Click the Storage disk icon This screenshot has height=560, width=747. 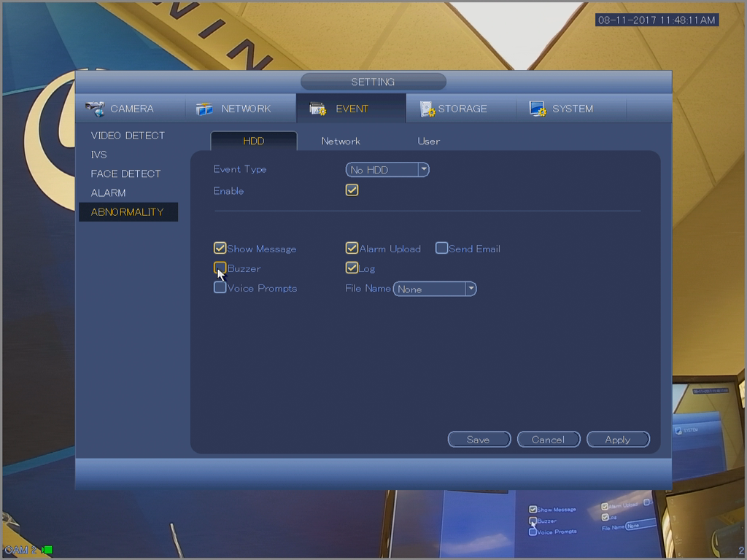point(427,109)
